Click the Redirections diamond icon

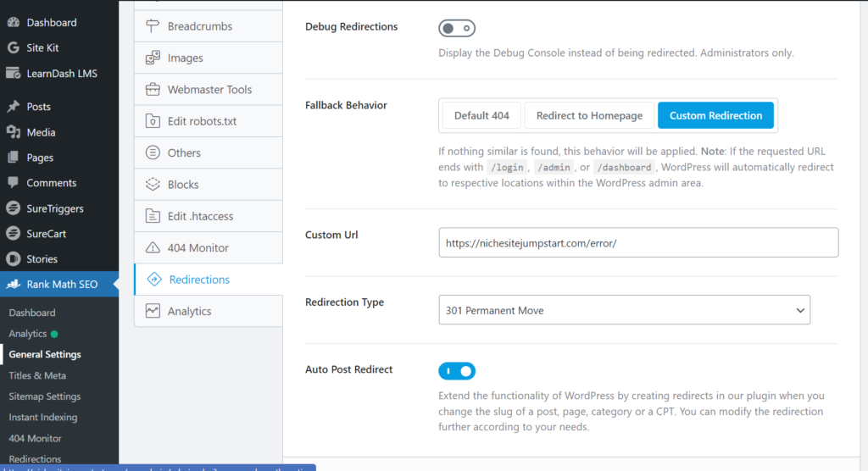pos(154,279)
